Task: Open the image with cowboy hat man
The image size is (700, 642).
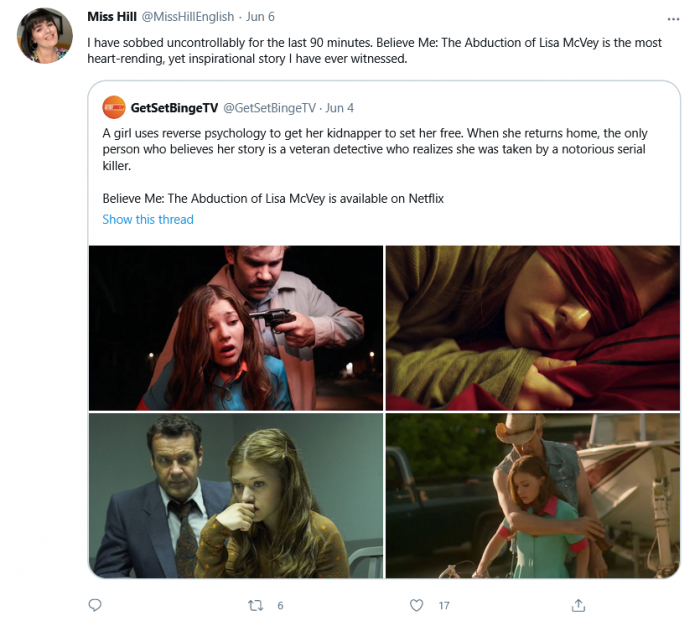Action: coord(532,495)
